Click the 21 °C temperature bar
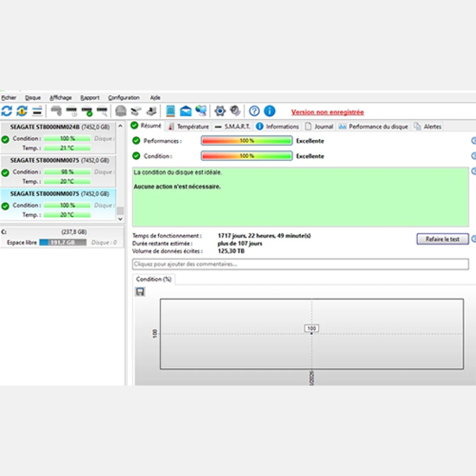476x476 pixels. [x=67, y=148]
